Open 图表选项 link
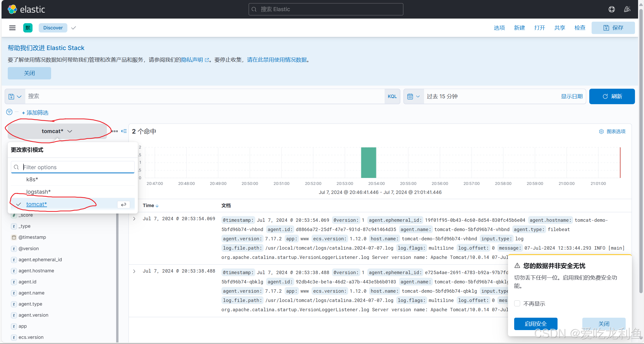Screen dimensions: 644x344 coord(616,132)
